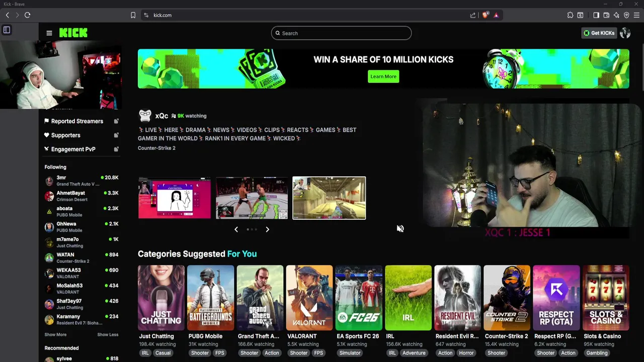644x362 pixels.
Task: Open the share page icon
Action: click(473, 15)
